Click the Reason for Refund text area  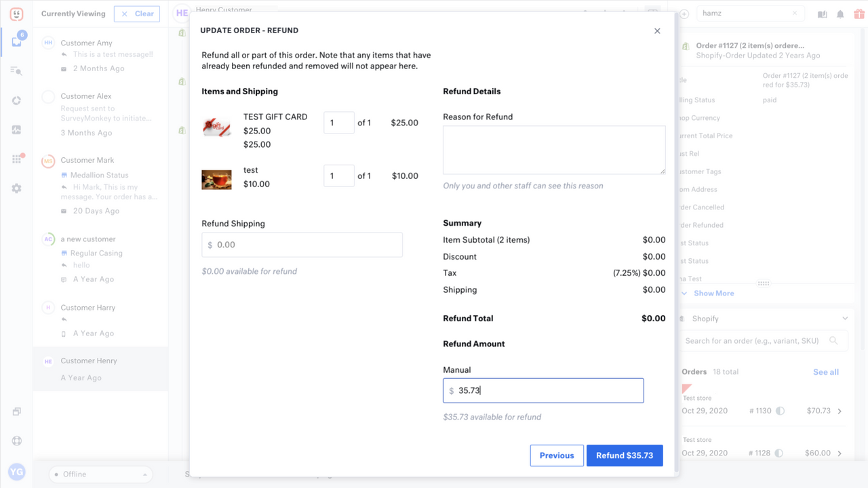tap(554, 149)
